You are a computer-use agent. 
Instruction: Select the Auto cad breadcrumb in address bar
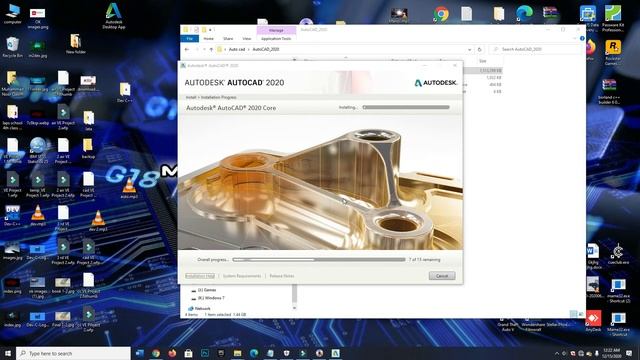237,49
